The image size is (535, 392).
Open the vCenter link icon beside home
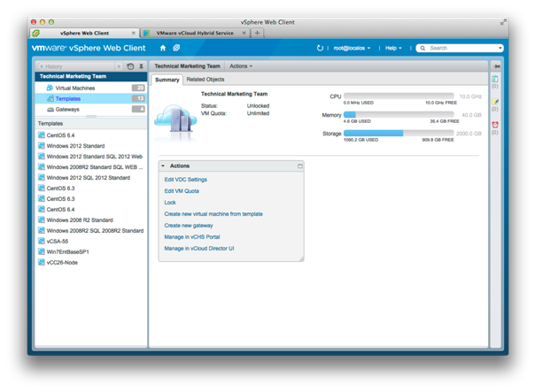pyautogui.click(x=176, y=48)
